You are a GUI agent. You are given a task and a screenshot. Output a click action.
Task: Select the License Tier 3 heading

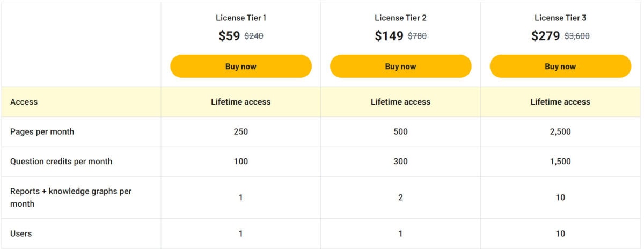click(560, 18)
